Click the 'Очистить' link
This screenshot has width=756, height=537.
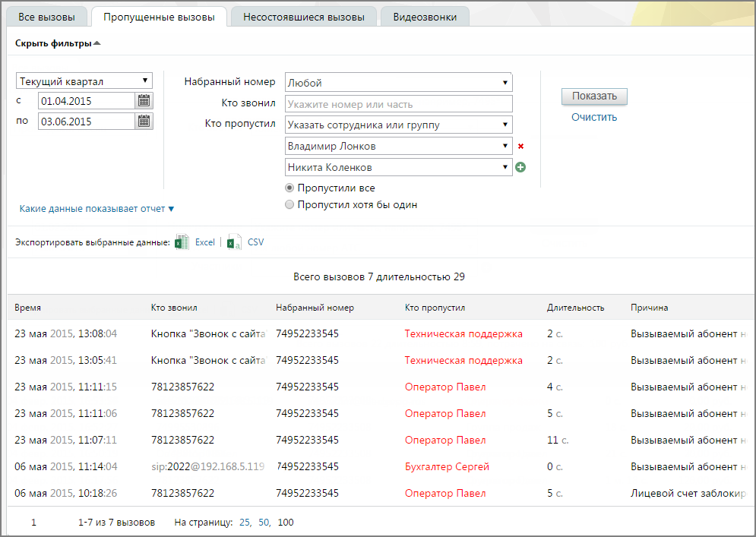[594, 117]
